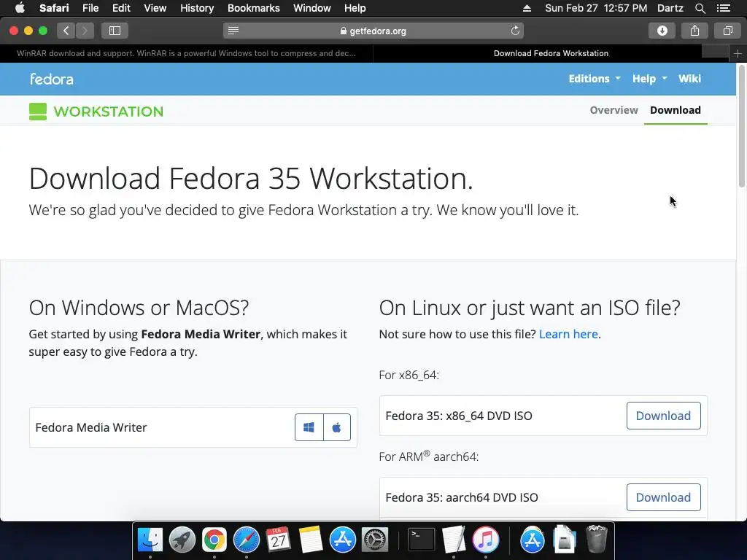The width and height of the screenshot is (747, 560).
Task: Open iTunes music app from the Dock
Action: coord(485,540)
